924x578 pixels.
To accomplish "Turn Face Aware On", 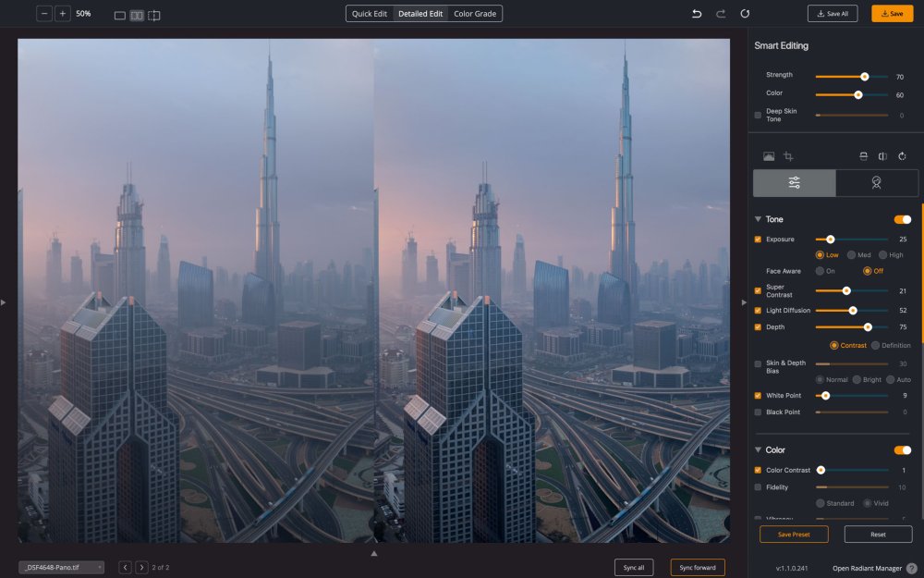I will coord(820,271).
